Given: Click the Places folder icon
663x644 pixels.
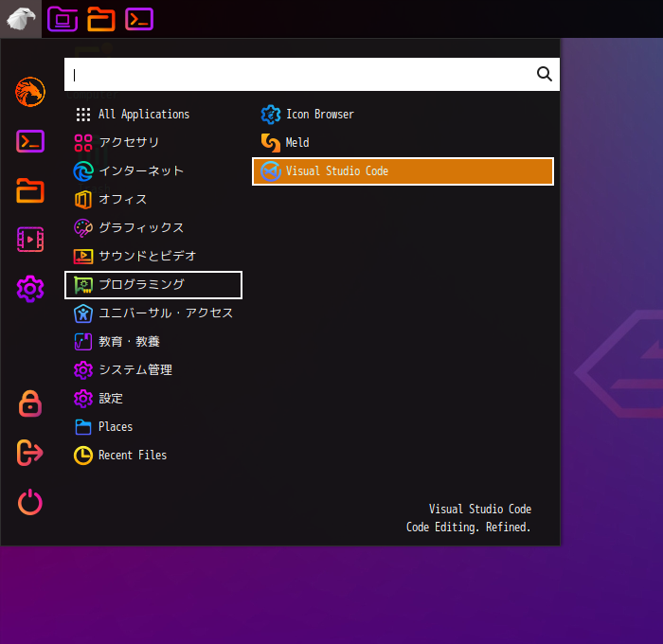Looking at the screenshot, I should pos(83,427).
